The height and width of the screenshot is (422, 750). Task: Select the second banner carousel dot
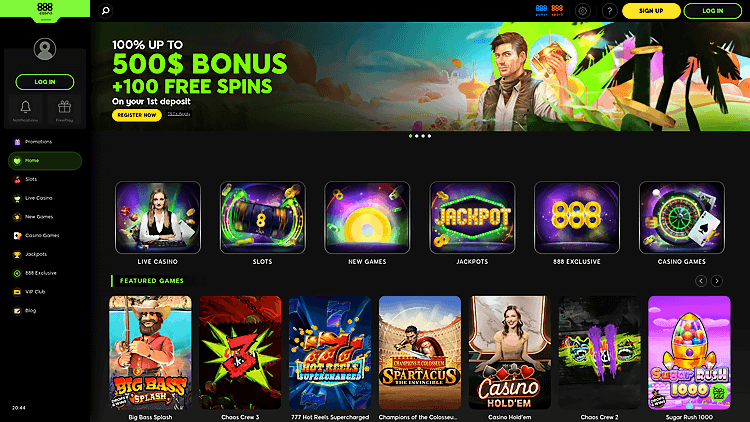pos(417,136)
